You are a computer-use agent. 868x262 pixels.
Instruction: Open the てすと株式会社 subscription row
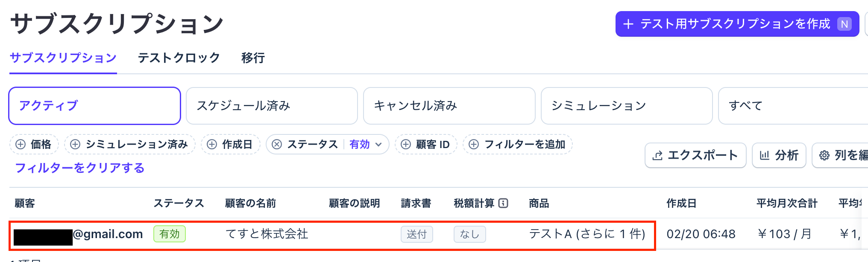[267, 234]
